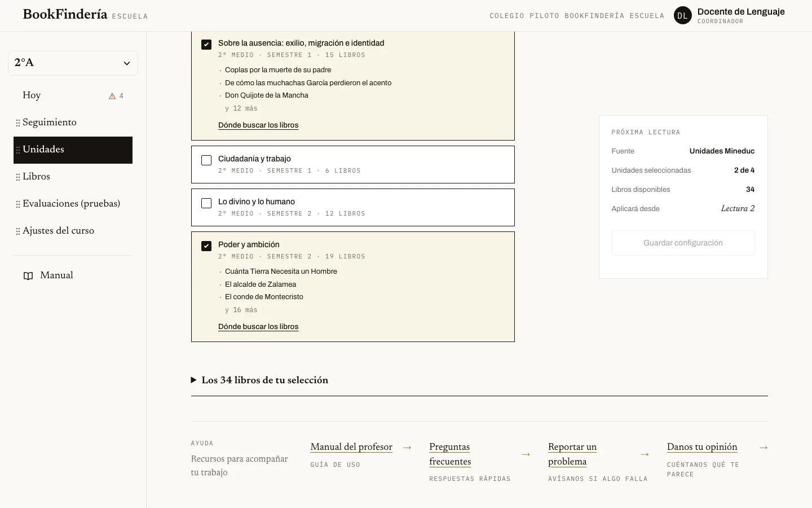Open the 2°A course dropdown

pyautogui.click(x=73, y=63)
